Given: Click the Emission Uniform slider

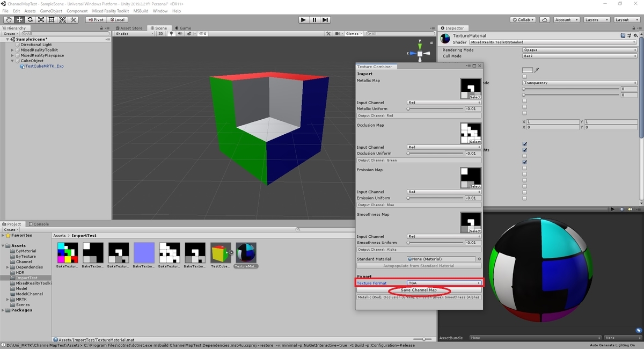Looking at the screenshot, I should [435, 198].
